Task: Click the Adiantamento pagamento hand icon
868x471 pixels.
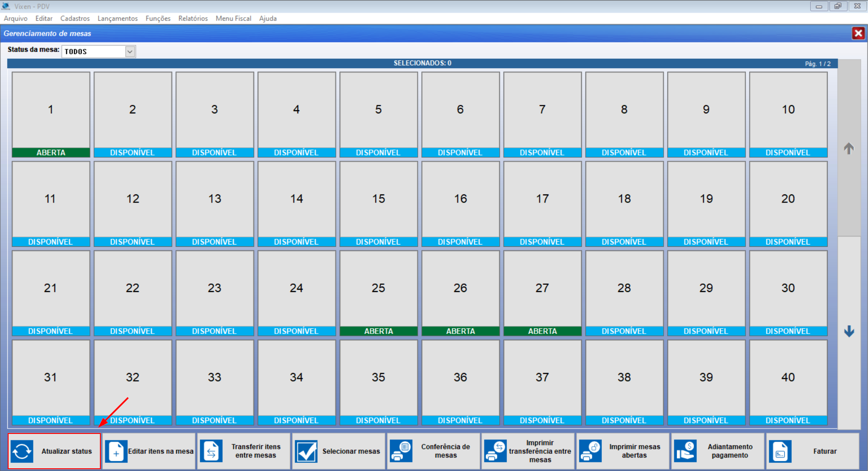Action: (685, 451)
